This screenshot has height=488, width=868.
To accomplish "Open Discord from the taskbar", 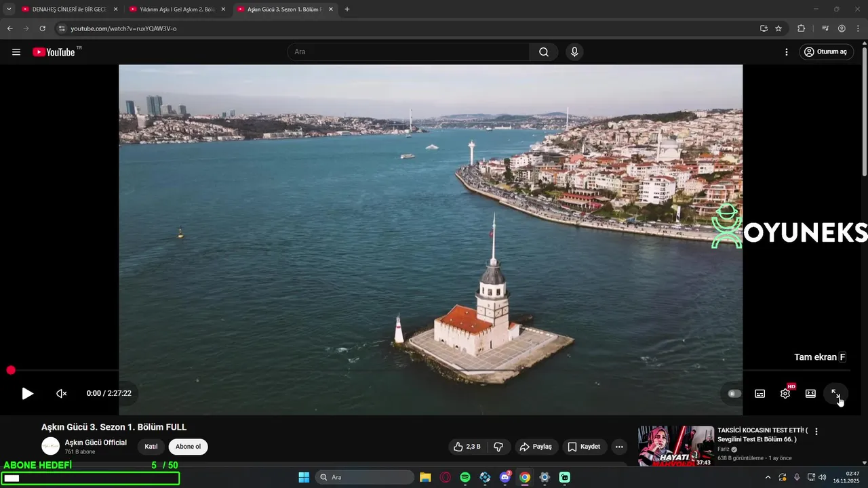I will coord(505,477).
